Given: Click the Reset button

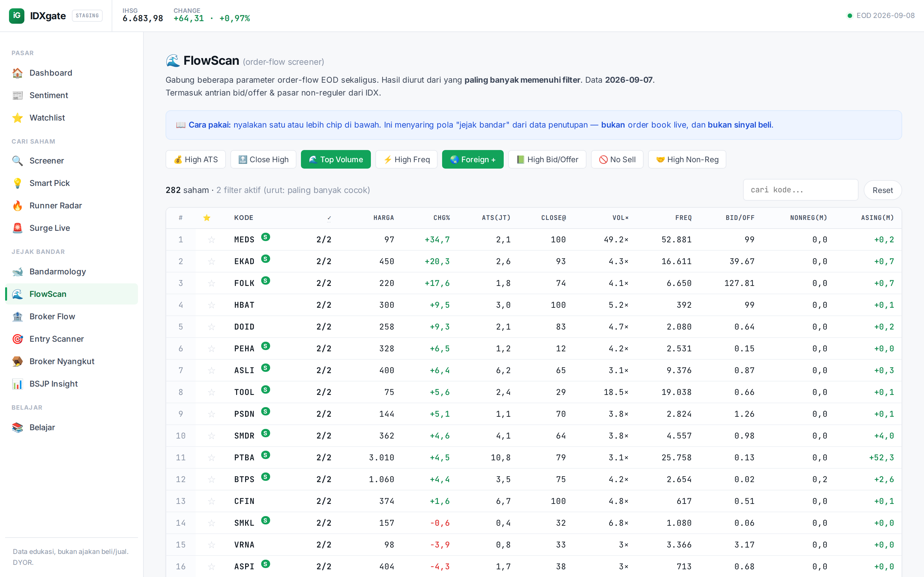Looking at the screenshot, I should tap(882, 190).
